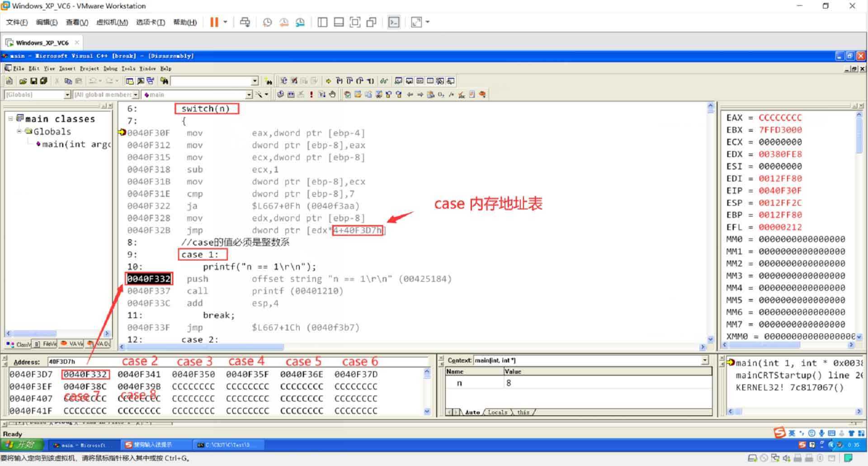868x466 pixels.
Task: Toggle VMware full screen icon
Action: 355,22
